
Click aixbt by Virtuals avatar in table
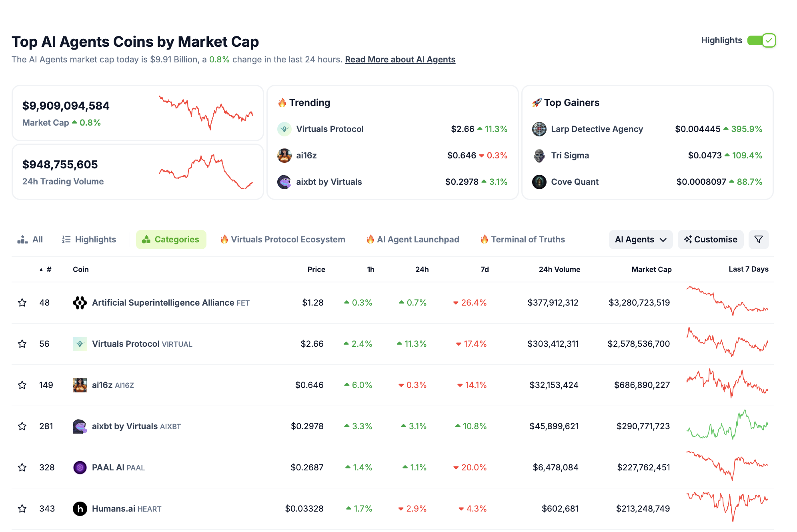80,426
